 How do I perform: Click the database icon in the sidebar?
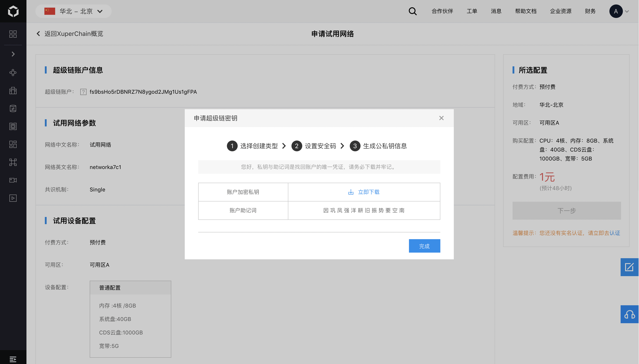[x=13, y=108]
